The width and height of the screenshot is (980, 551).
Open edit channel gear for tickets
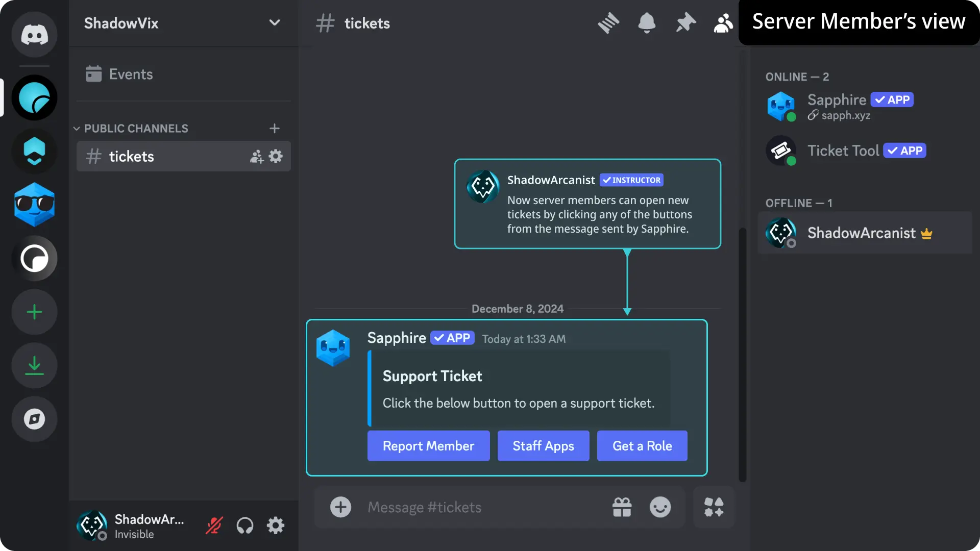point(276,156)
